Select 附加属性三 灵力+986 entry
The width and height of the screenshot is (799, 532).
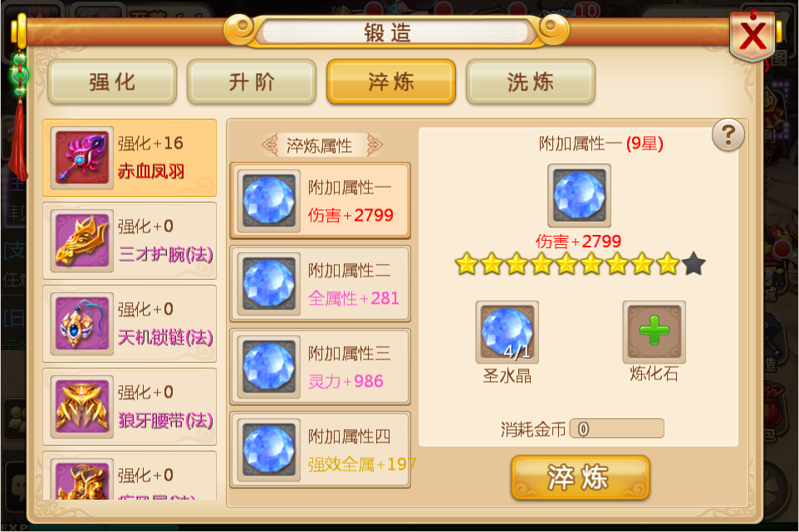(320, 367)
